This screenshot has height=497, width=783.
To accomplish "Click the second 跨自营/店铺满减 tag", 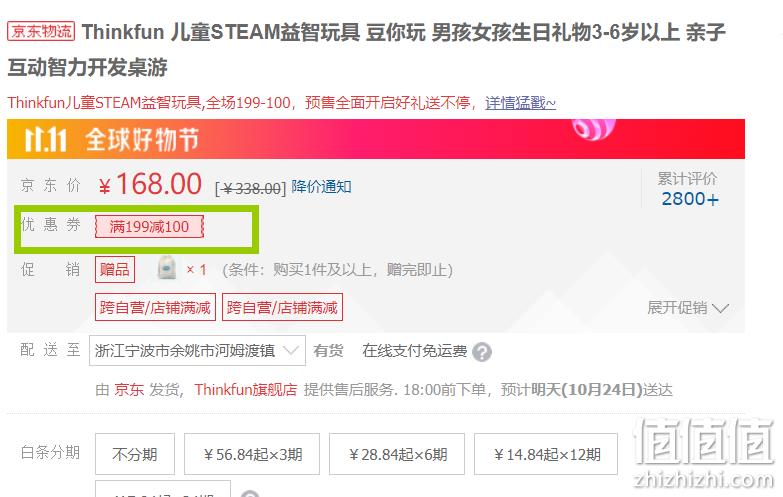I will tap(282, 307).
